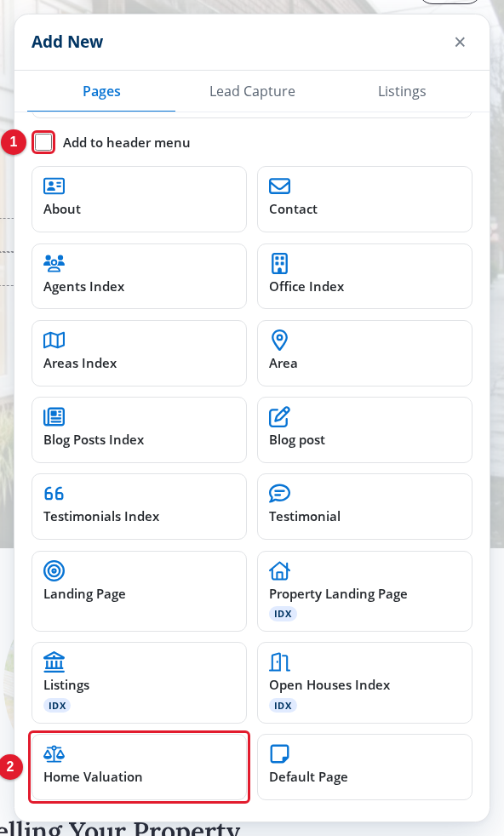Pick the Agents Index label

[83, 287]
